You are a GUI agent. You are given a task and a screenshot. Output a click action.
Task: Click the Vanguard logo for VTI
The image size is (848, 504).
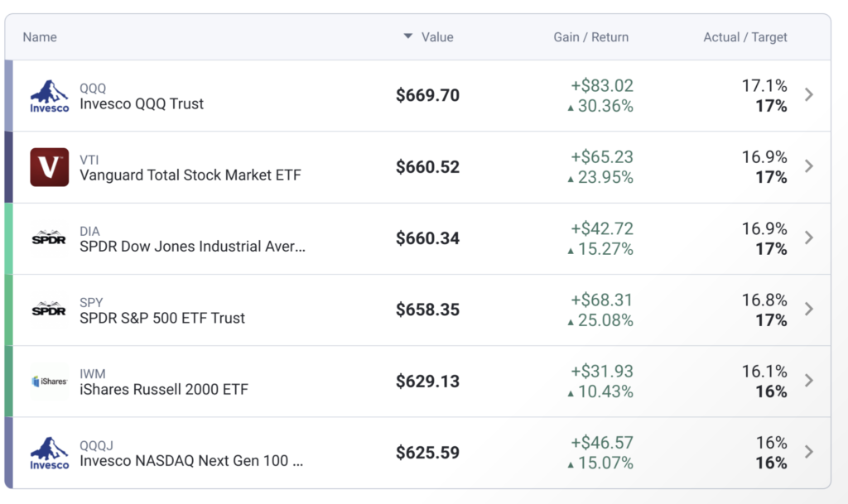tap(50, 167)
